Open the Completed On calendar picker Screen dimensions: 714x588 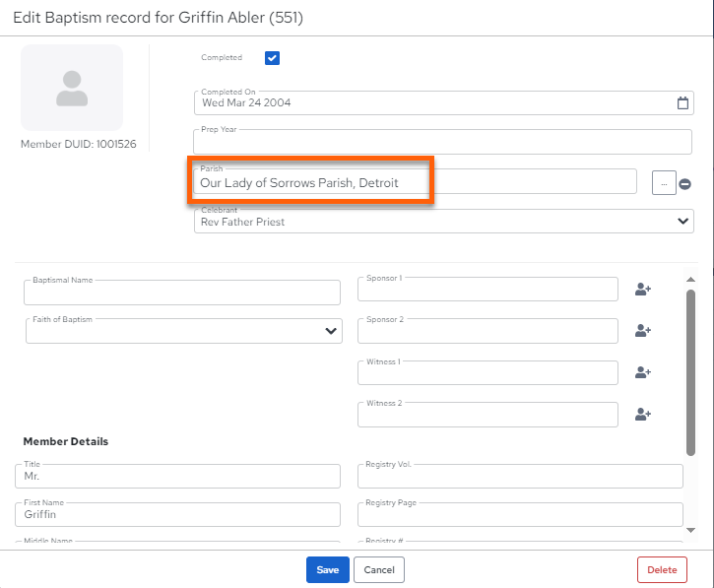click(x=682, y=103)
